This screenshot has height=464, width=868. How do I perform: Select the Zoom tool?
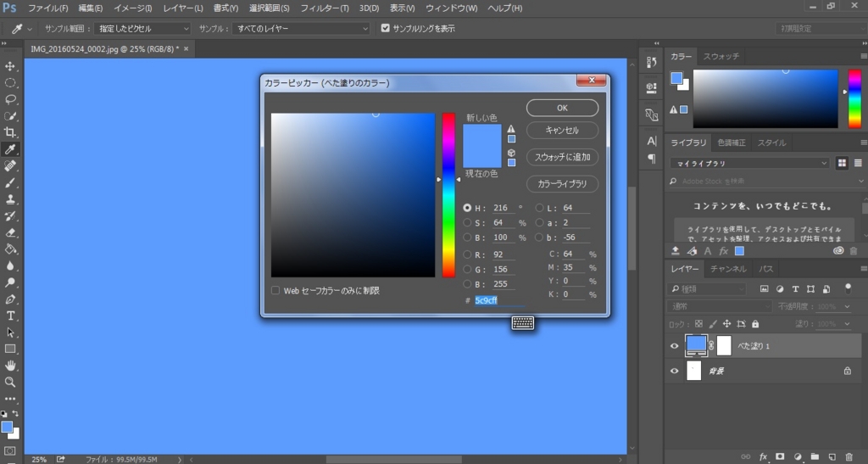pyautogui.click(x=10, y=382)
